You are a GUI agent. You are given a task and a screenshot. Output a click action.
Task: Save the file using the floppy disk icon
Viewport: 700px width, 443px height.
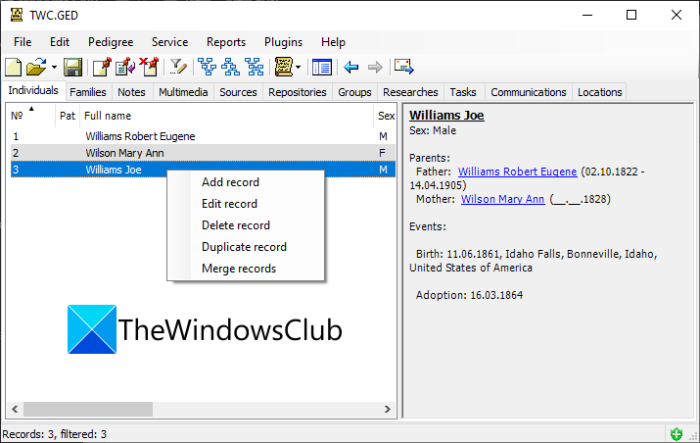pyautogui.click(x=72, y=67)
